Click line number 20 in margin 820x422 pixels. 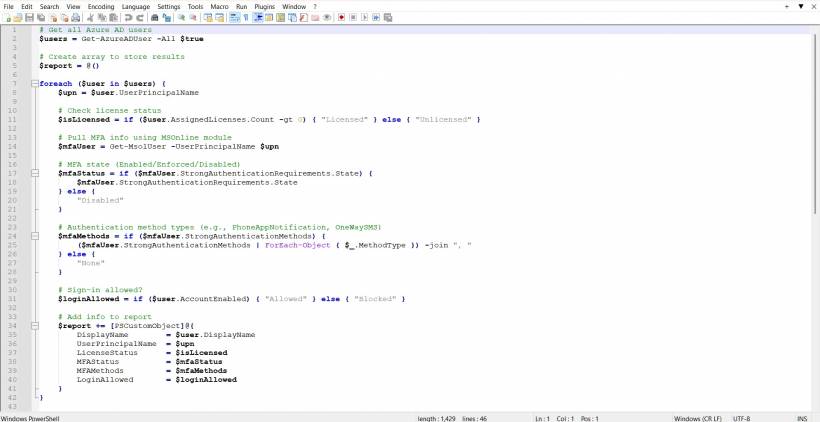[x=14, y=200]
